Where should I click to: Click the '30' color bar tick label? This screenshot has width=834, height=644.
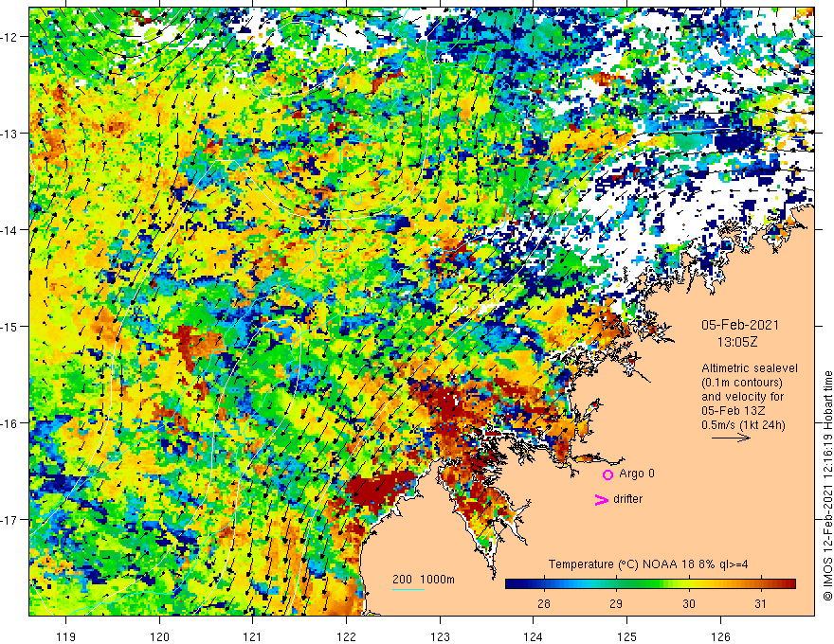click(x=689, y=604)
